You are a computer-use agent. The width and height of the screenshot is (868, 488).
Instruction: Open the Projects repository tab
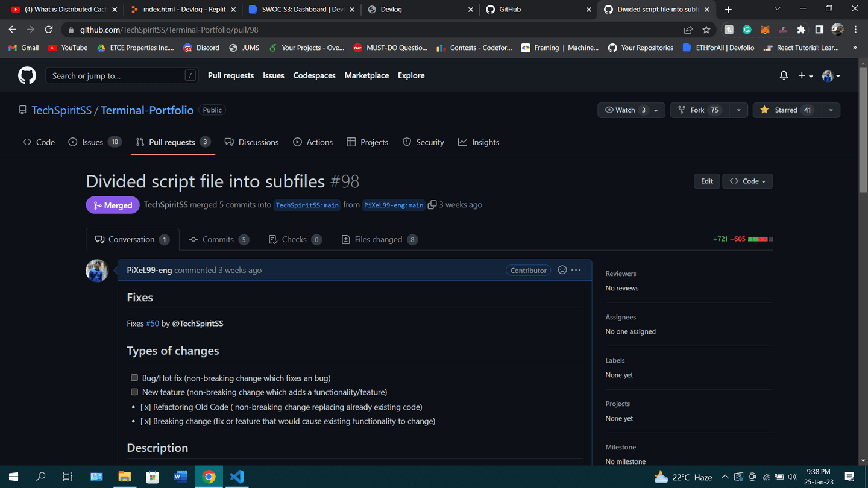368,142
